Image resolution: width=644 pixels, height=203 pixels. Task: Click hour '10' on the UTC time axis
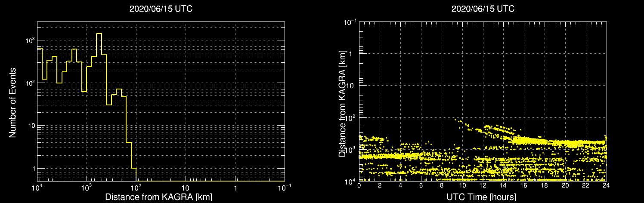(x=462, y=185)
